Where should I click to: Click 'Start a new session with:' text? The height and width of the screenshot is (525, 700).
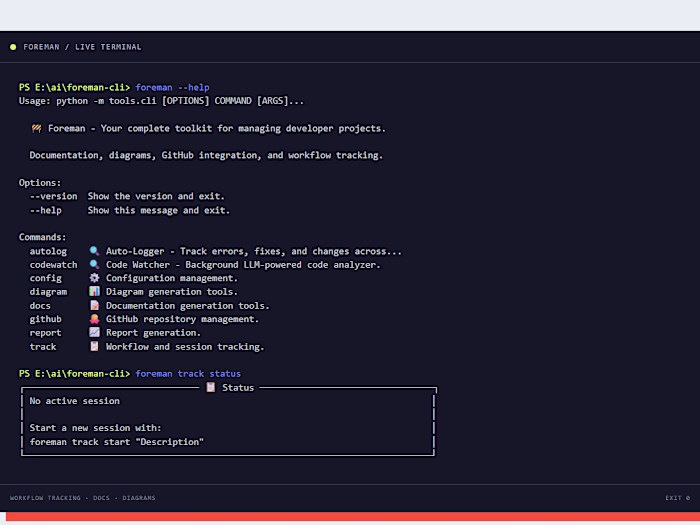[x=96, y=428]
